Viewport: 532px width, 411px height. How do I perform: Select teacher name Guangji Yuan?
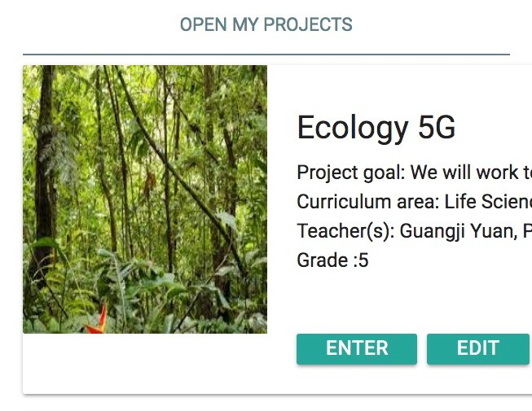[456, 231]
